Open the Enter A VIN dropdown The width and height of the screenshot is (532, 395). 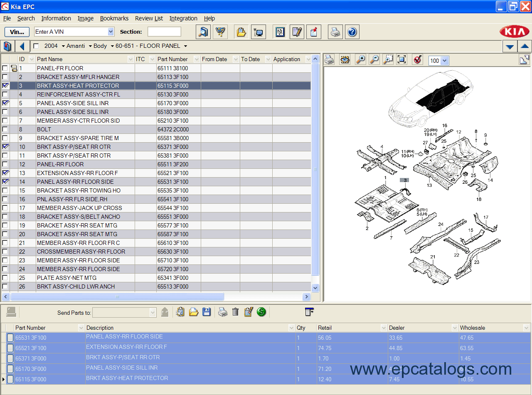click(111, 32)
